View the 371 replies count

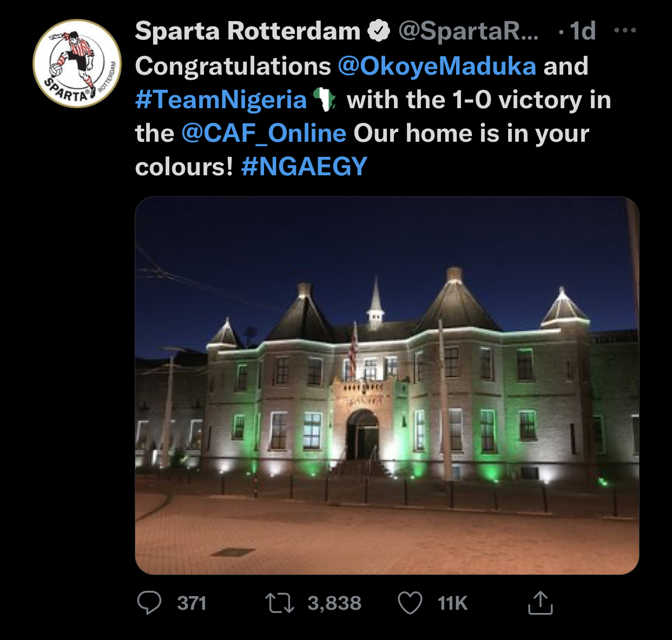click(x=192, y=603)
